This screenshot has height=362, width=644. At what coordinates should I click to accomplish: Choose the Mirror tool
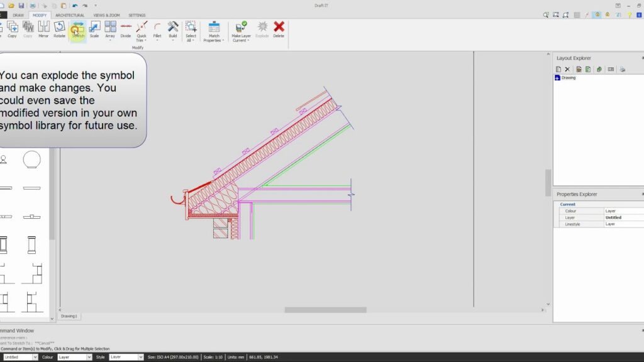coord(43,30)
